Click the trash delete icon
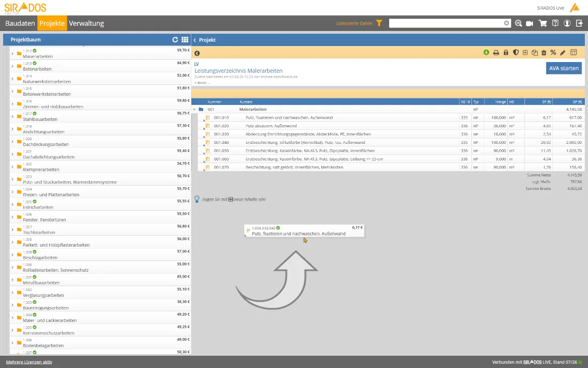Viewport: 588px width, 368px height. click(544, 53)
